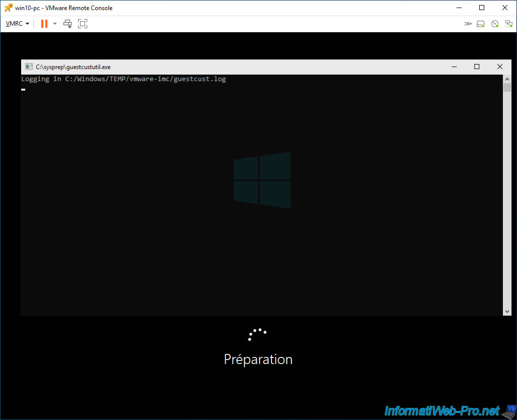Click the console scrollbar down arrow
This screenshot has height=420, width=517.
pos(507,312)
